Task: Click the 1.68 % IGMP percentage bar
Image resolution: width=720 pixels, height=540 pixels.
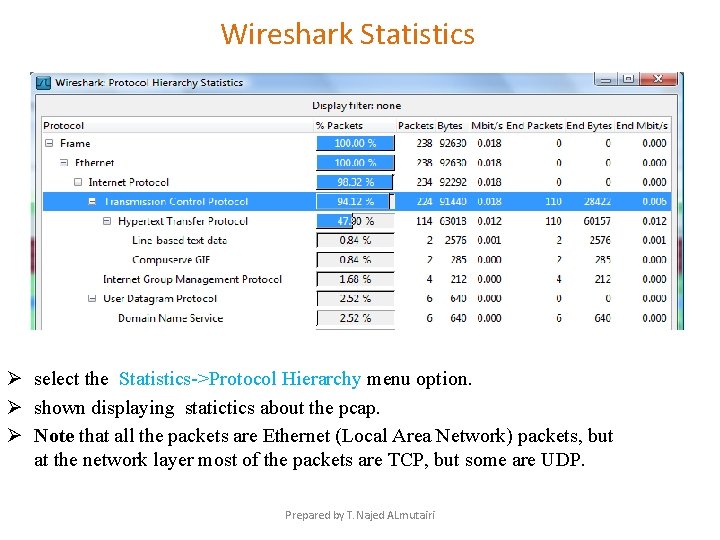Action: (355, 279)
